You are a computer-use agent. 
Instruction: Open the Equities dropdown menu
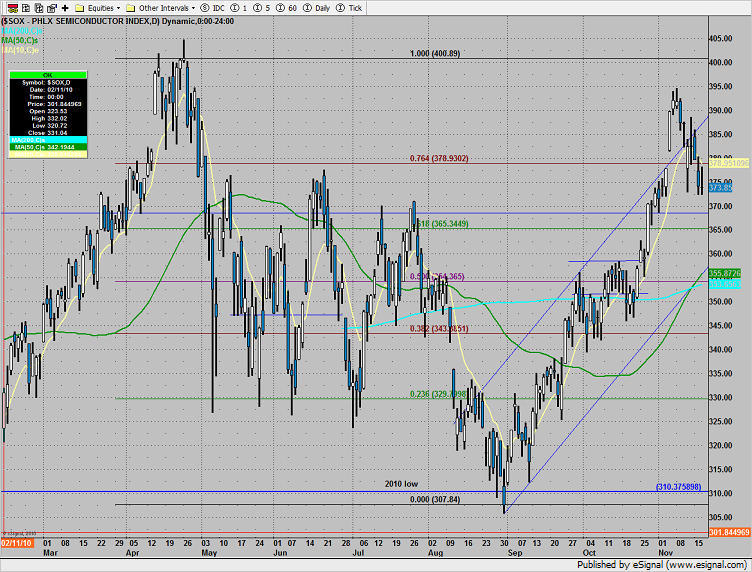tap(98, 8)
